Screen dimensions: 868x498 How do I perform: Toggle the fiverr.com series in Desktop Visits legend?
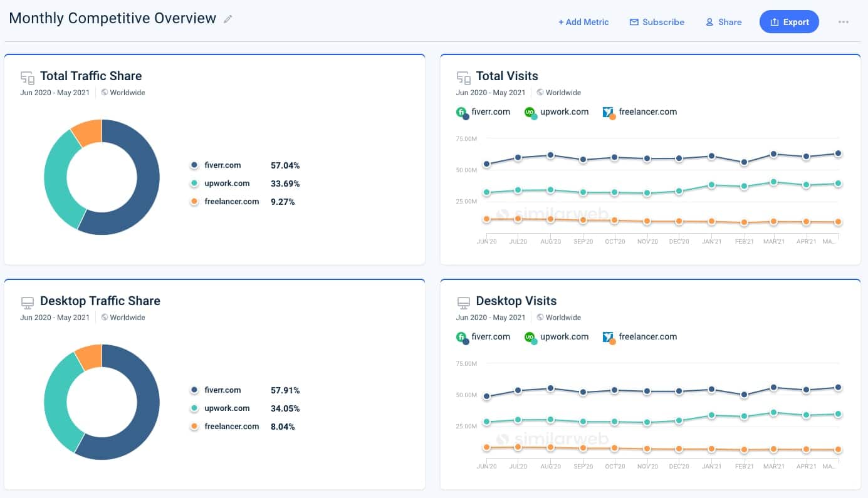[484, 337]
